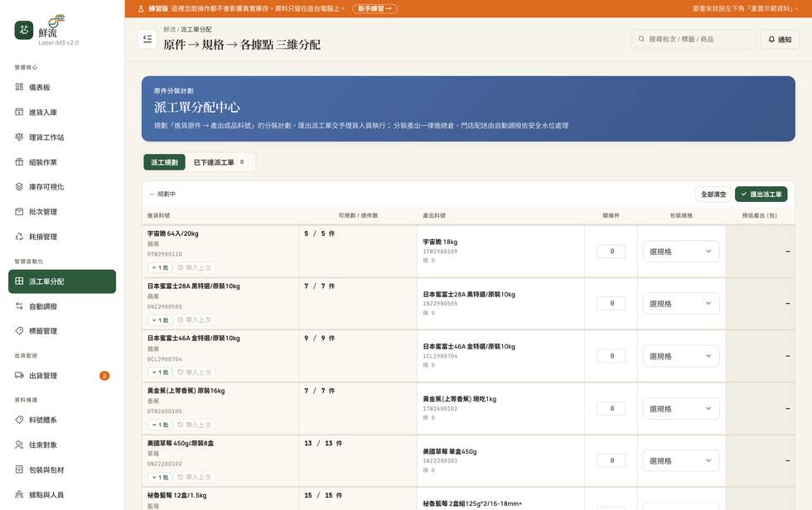
Task: Focus the 搜尋批次 / 標籤 / 商品 search field
Action: pyautogui.click(x=694, y=39)
